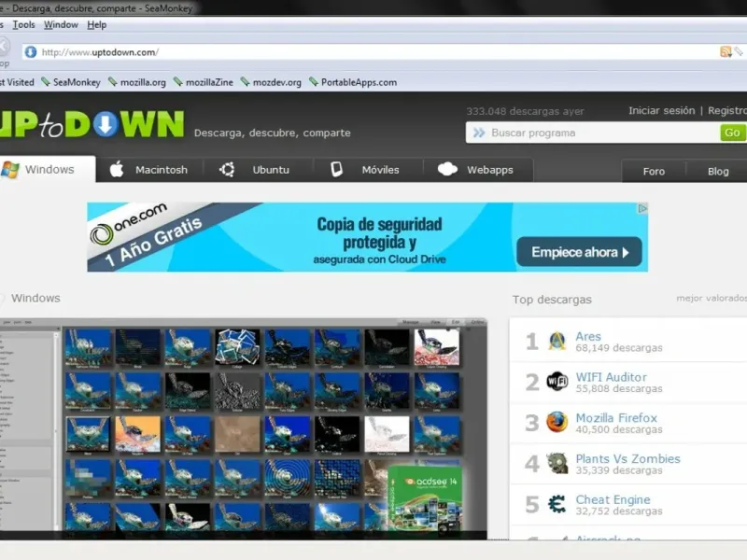Open the mozillaZine bookmark
The height and width of the screenshot is (560, 747).
[x=209, y=82]
